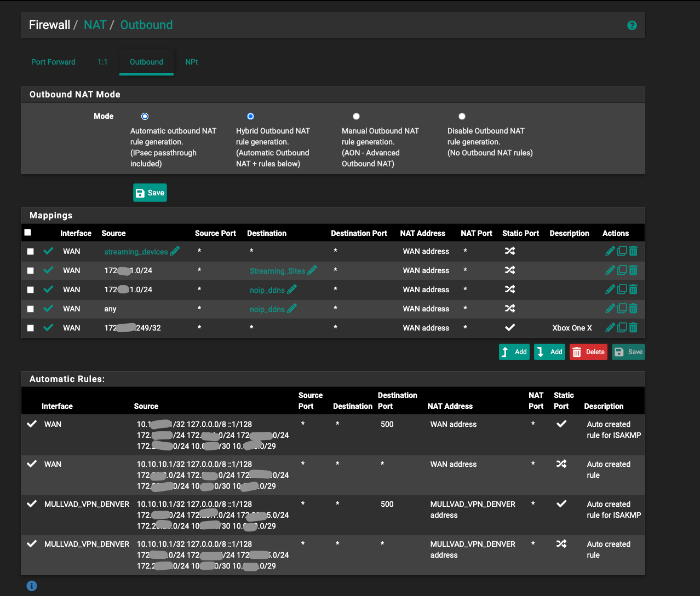Image resolution: width=700 pixels, height=596 pixels.
Task: Click the NAT Address header in Mappings
Action: (x=422, y=233)
